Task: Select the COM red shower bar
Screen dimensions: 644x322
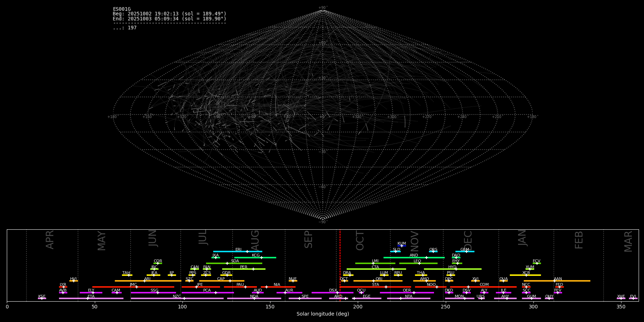Action: point(483,287)
